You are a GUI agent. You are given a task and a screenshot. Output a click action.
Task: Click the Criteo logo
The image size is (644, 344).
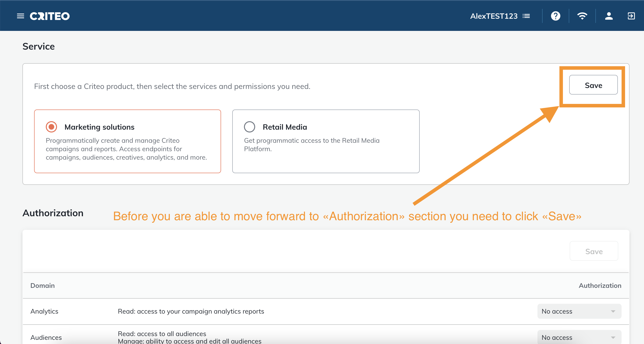tap(50, 16)
